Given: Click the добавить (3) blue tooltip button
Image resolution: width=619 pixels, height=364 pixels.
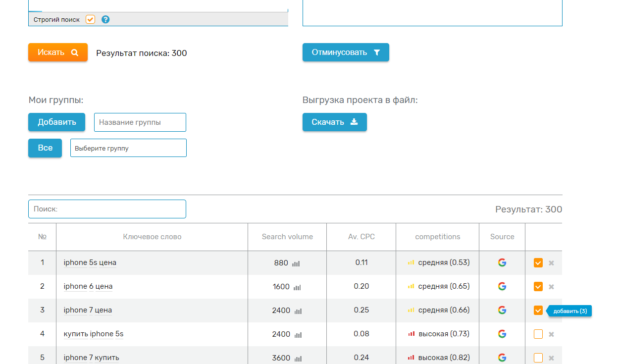Looking at the screenshot, I should pos(569,311).
